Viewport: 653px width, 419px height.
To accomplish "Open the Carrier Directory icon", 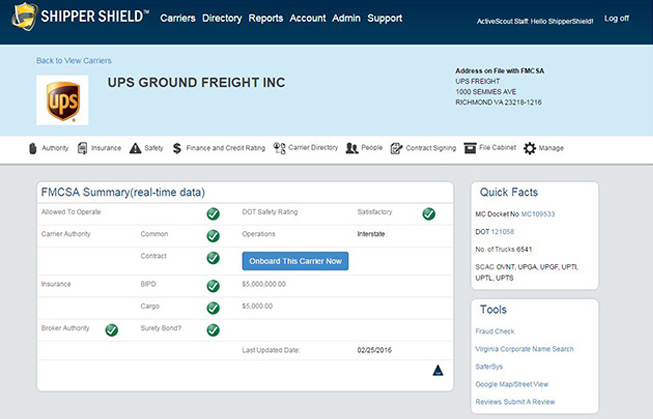I will [280, 148].
